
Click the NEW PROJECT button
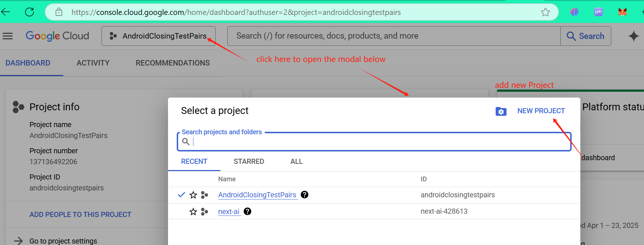point(541,111)
